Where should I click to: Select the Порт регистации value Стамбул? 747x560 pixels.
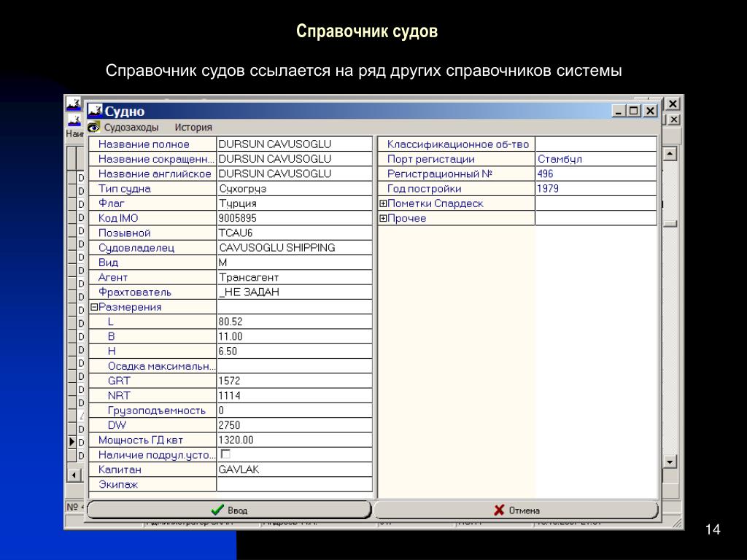(x=596, y=158)
